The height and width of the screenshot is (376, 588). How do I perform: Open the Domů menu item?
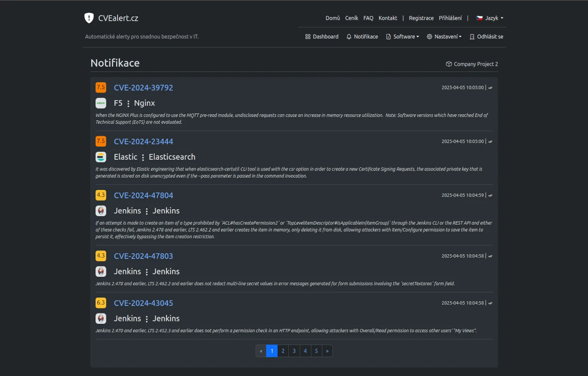333,18
